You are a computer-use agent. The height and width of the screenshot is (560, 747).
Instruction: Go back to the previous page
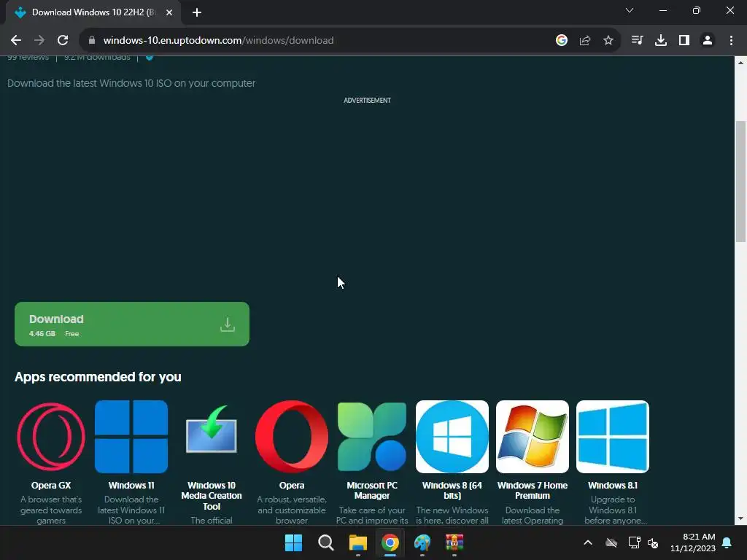click(16, 41)
